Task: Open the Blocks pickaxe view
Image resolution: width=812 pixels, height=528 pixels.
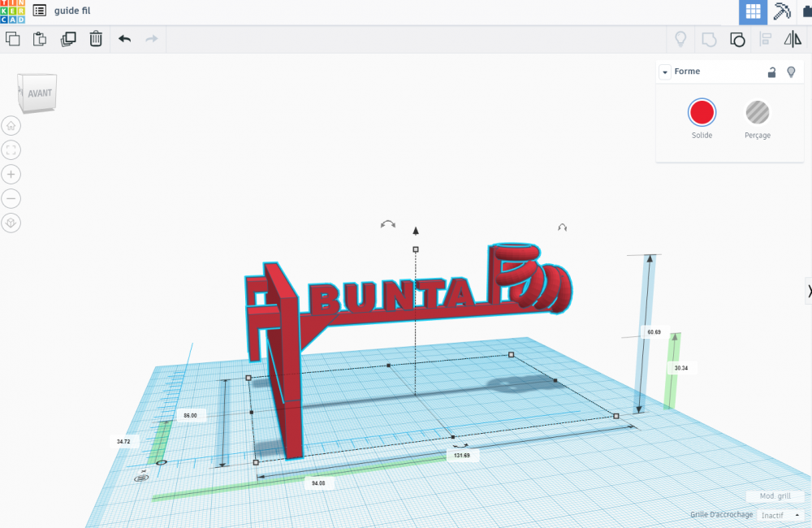Action: [782, 11]
